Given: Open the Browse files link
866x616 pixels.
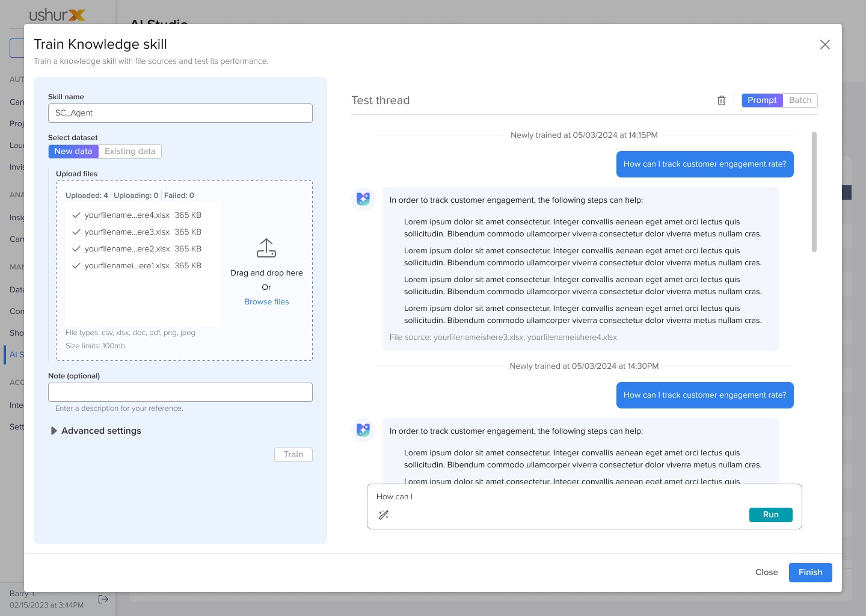Looking at the screenshot, I should pos(266,302).
